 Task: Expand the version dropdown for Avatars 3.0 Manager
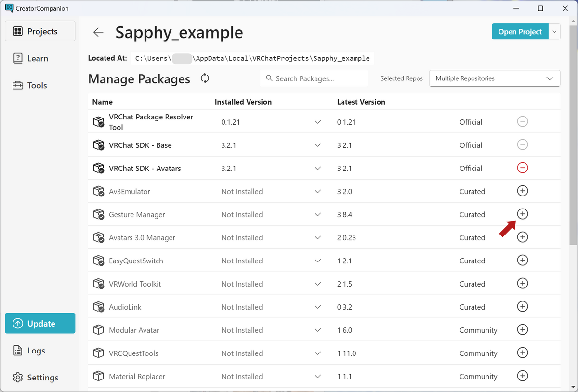coord(317,237)
